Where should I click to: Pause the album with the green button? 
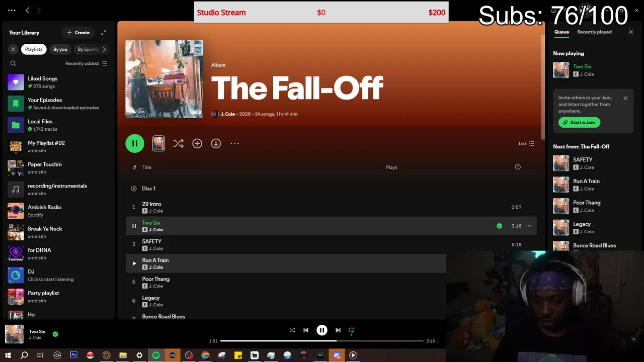(135, 143)
